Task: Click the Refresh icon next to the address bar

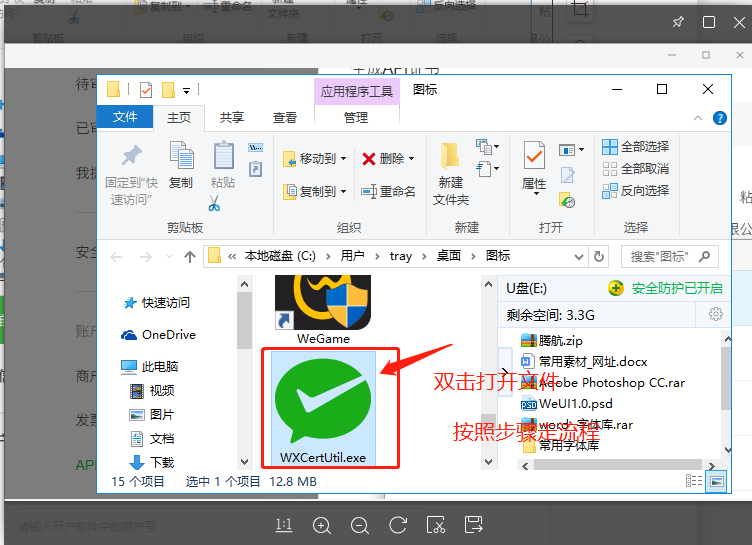Action: 599,257
